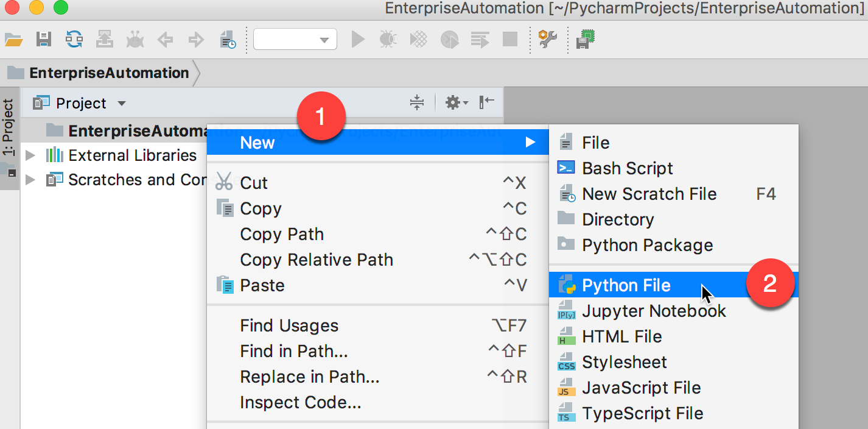Navigate forward with the right arrow icon
Image resolution: width=868 pixels, height=429 pixels.
(195, 40)
